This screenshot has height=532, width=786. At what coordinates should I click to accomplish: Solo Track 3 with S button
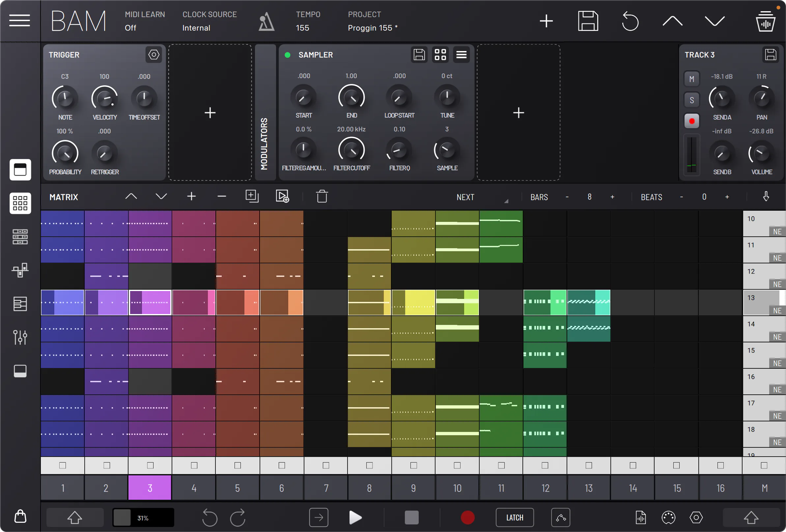692,100
